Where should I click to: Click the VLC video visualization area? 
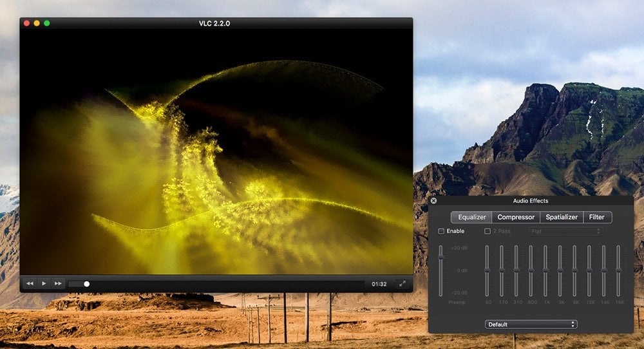(216, 151)
